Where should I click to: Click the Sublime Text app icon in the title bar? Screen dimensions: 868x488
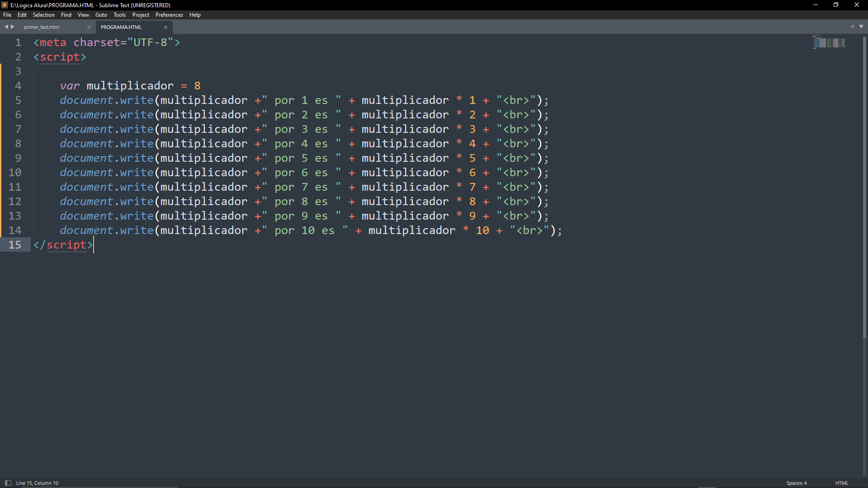pyautogui.click(x=5, y=5)
